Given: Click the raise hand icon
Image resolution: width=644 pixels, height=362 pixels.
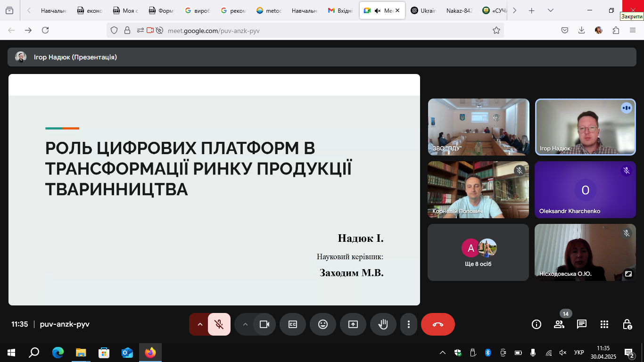Looking at the screenshot, I should [x=383, y=324].
